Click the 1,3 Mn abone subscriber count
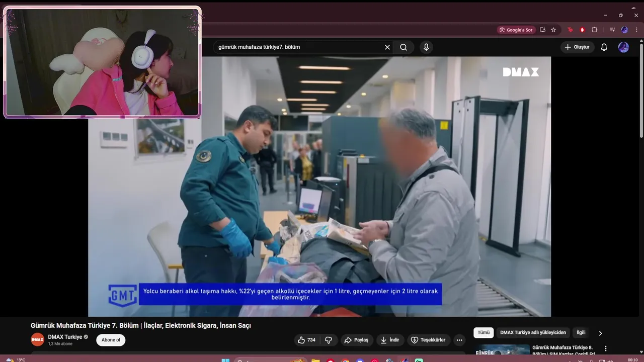Image resolution: width=644 pixels, height=362 pixels. tap(60, 344)
